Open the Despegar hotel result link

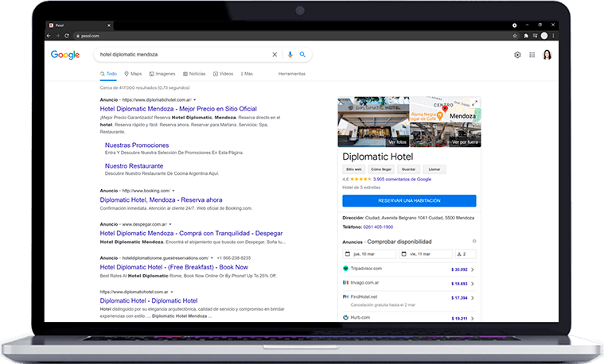tap(191, 233)
